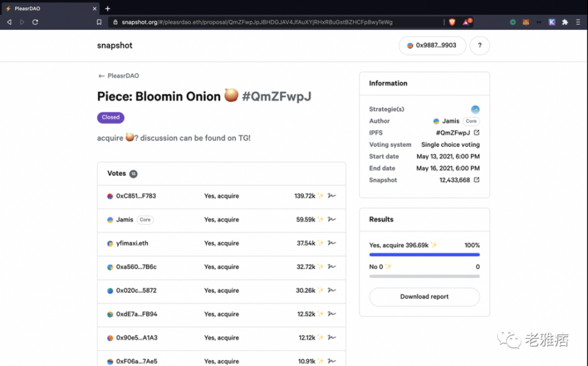Open voter yfimaxi.eth
588x366 pixels.
point(128,243)
